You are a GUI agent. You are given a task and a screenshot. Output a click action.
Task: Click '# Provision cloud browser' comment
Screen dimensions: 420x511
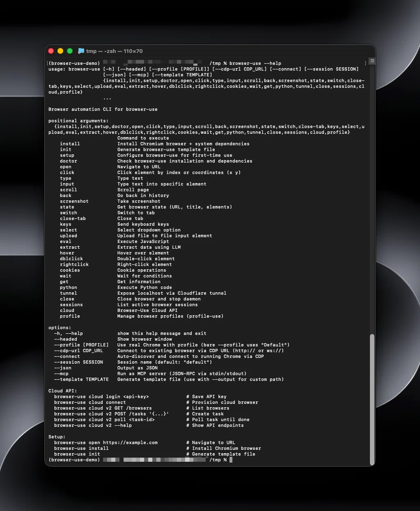tap(222, 402)
